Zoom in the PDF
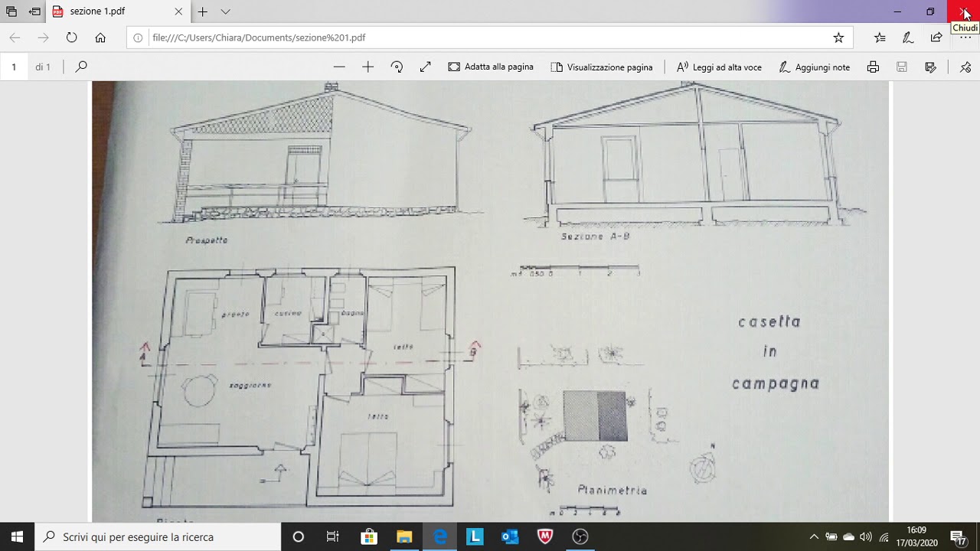Viewport: 980px width, 551px height. (x=367, y=67)
